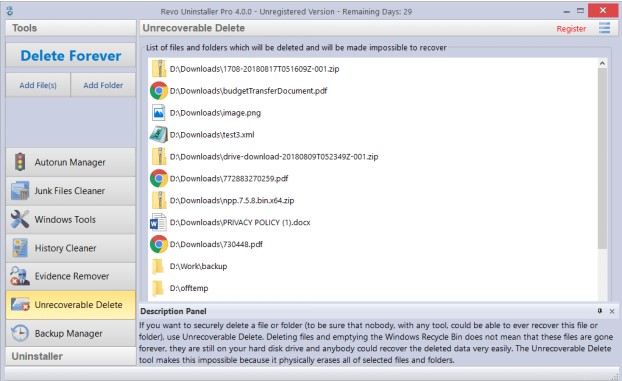Click the Add Folder button
This screenshot has height=381, width=622.
pyautogui.click(x=103, y=85)
